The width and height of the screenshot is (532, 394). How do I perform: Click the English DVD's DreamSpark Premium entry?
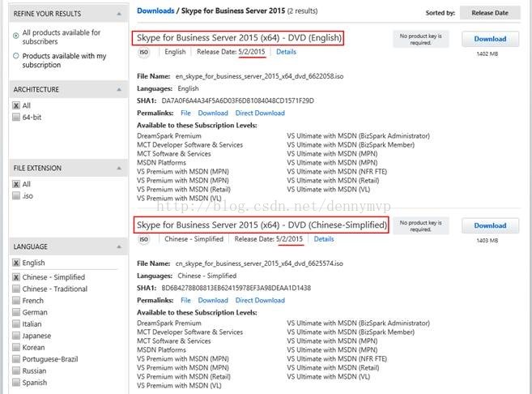[169, 136]
